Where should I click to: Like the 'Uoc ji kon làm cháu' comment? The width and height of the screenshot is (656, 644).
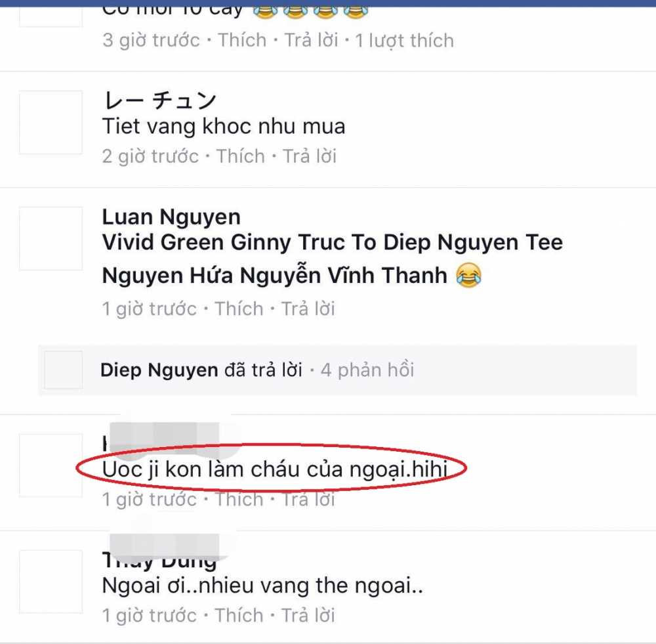click(x=239, y=499)
